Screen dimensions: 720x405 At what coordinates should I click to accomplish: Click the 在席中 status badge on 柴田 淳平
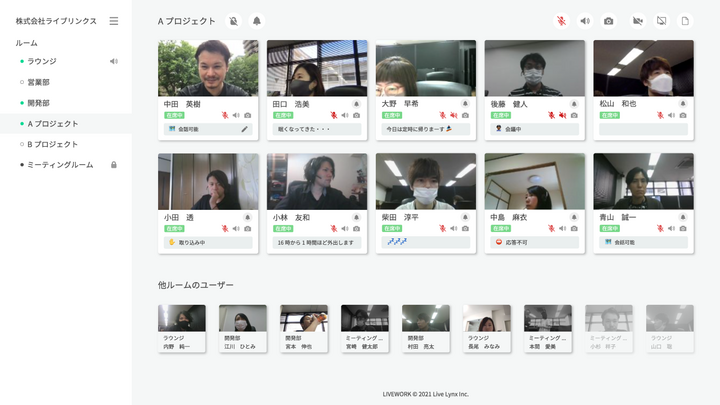(392, 228)
